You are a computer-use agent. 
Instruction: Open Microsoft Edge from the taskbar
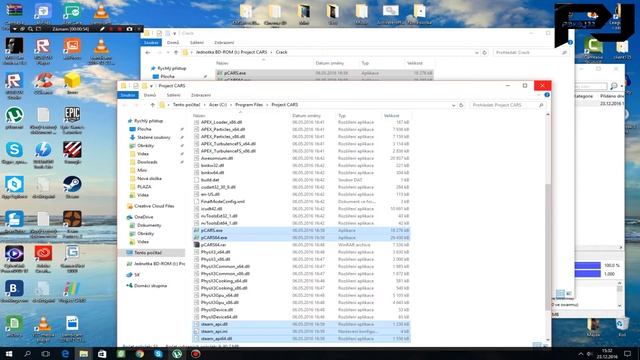click(x=65, y=354)
